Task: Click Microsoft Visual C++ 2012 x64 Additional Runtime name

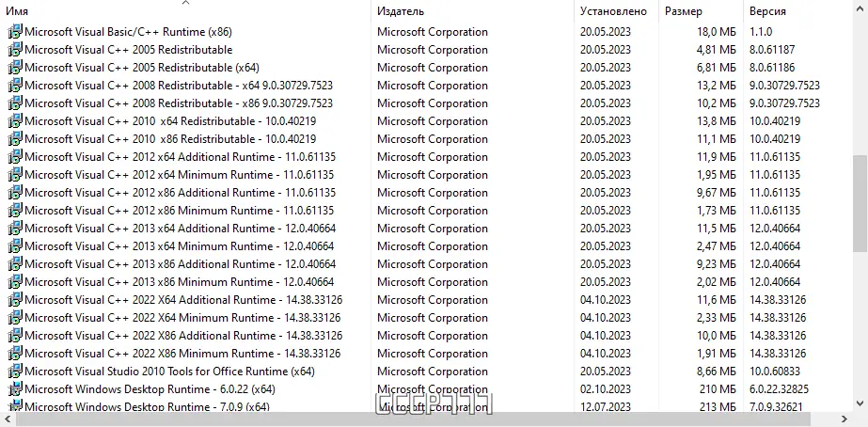Action: pyautogui.click(x=181, y=157)
